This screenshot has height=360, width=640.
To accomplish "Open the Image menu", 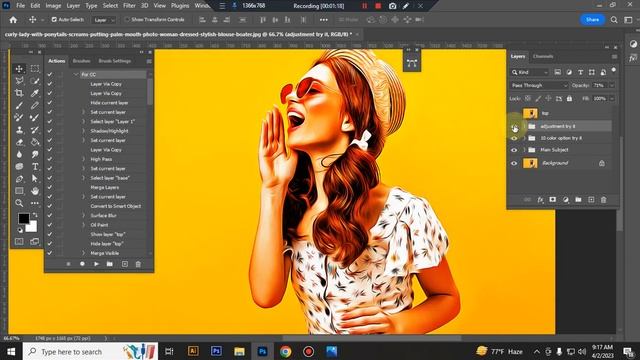I will pos(53,6).
